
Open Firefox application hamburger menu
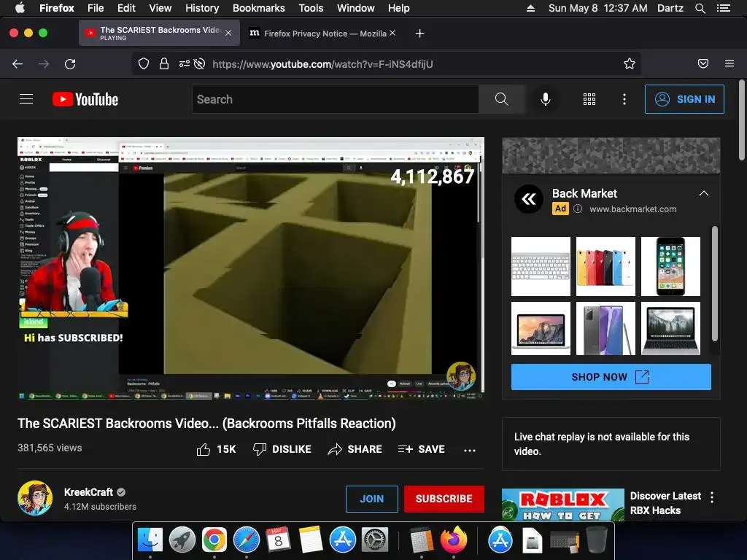pyautogui.click(x=729, y=63)
